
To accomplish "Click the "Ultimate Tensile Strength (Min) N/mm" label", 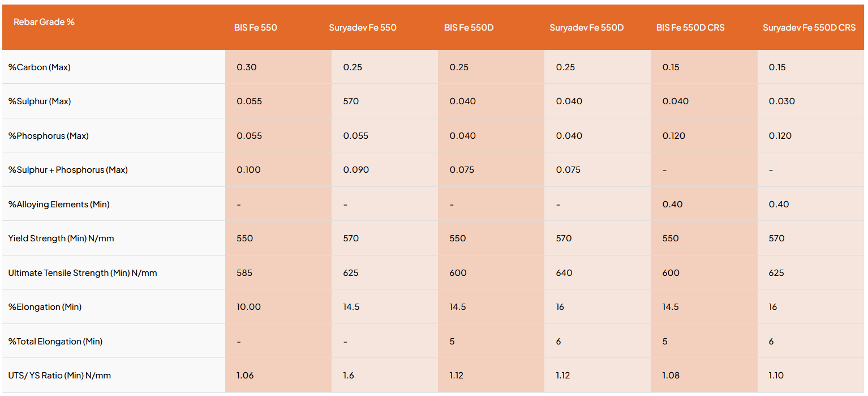I will point(83,273).
